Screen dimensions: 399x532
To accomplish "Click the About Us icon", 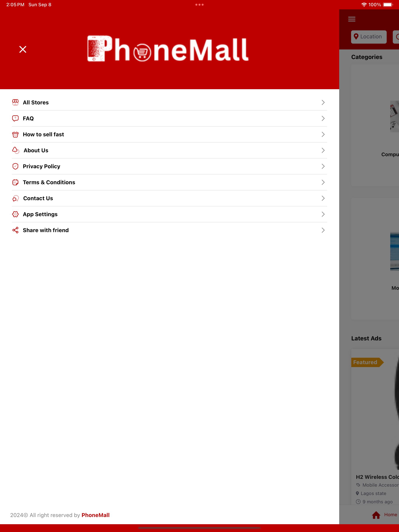I will coord(16,150).
